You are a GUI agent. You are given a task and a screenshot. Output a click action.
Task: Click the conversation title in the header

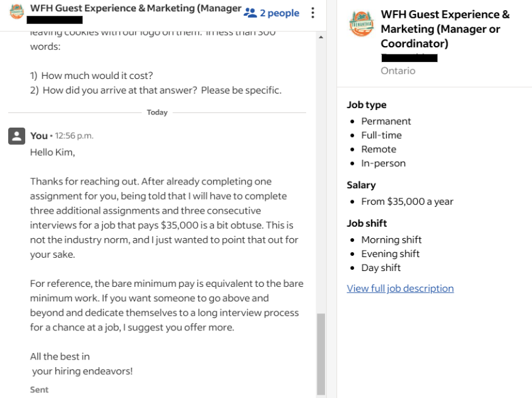(136, 9)
